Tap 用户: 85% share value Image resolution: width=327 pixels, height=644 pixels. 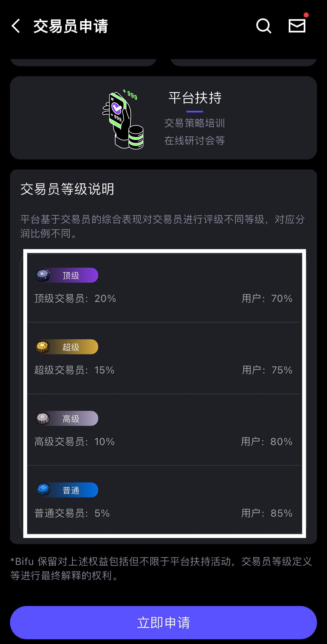tap(267, 513)
